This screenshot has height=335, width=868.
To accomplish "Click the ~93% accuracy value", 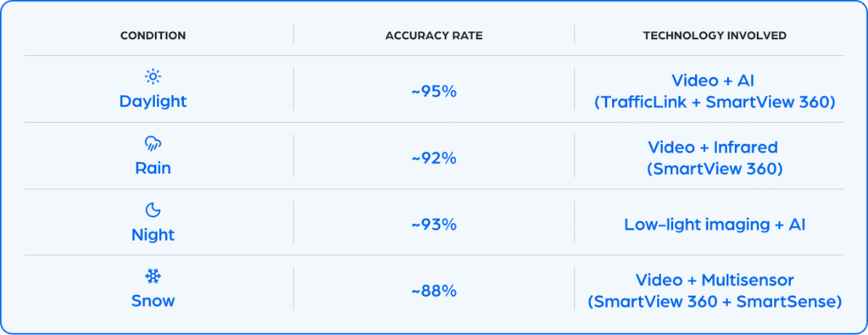I will pos(434,225).
